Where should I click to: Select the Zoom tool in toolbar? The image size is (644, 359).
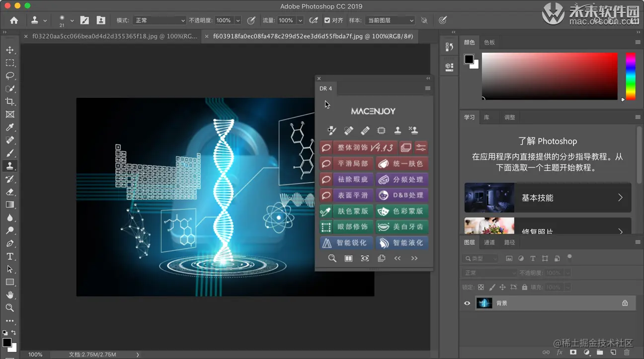click(10, 308)
